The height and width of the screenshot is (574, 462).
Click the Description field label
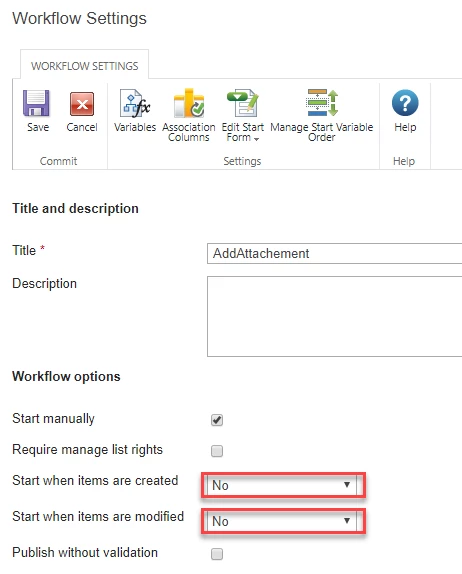[45, 284]
